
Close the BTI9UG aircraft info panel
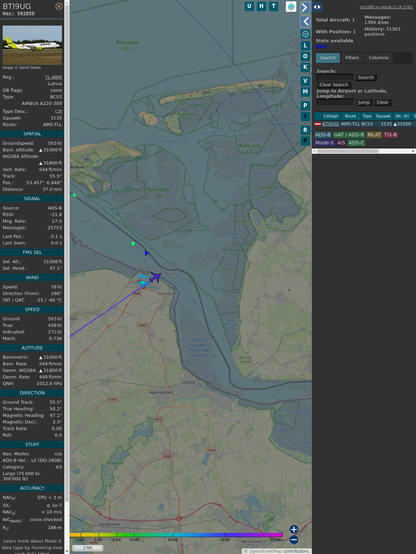point(59,6)
